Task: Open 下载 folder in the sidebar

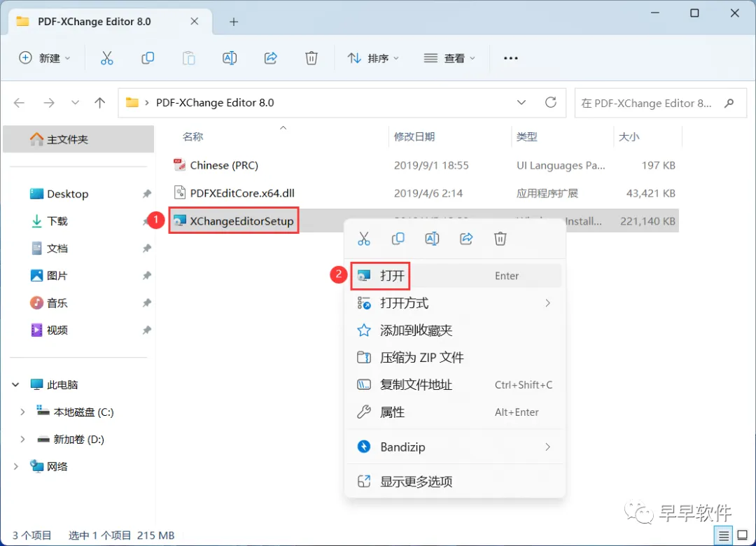Action: point(57,221)
